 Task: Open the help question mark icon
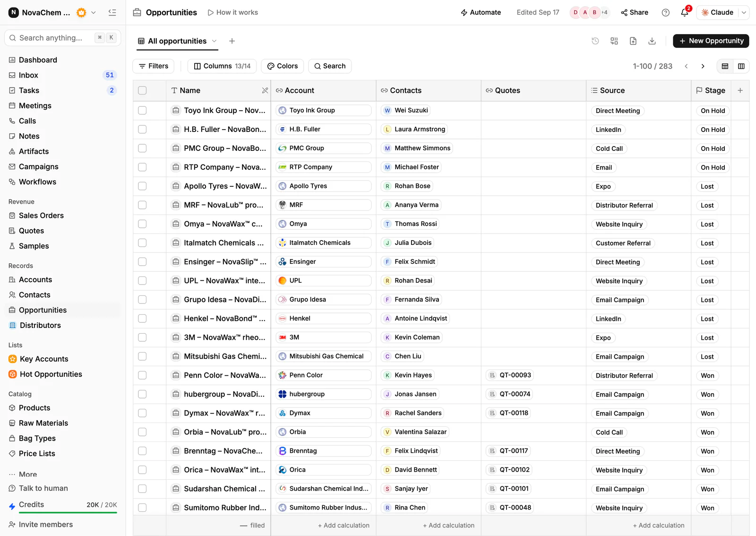coord(665,12)
